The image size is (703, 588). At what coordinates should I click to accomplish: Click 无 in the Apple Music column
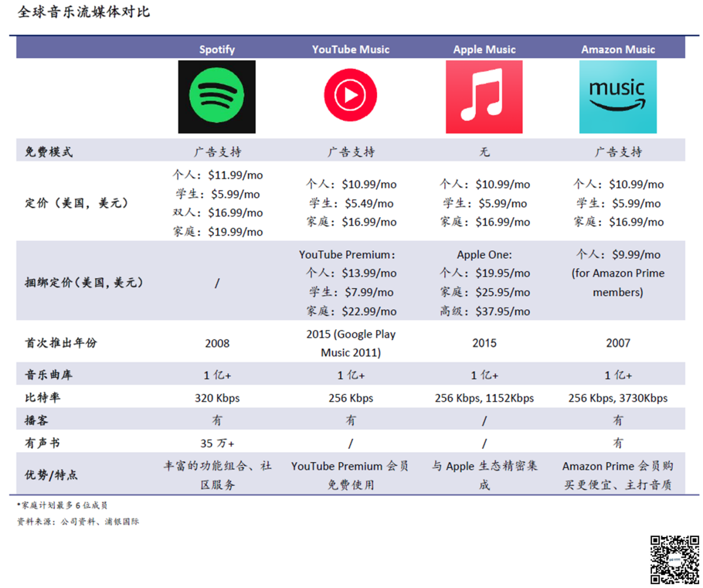(485, 152)
